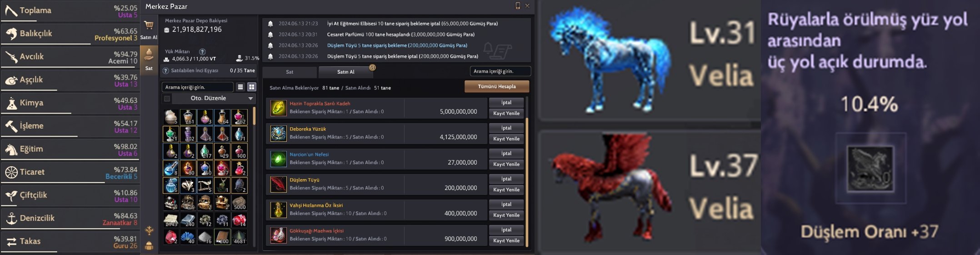Switch inventory to grid view
The image size is (980, 255).
(x=251, y=87)
